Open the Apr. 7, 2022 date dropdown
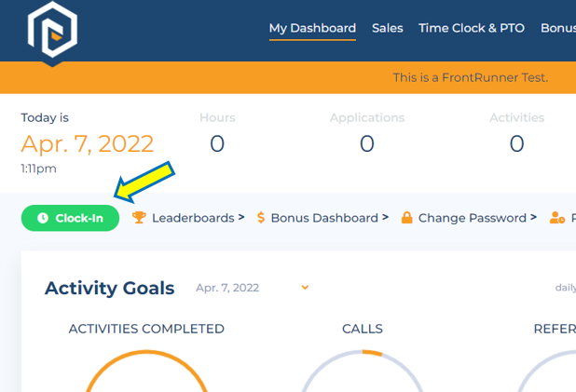 (x=252, y=288)
